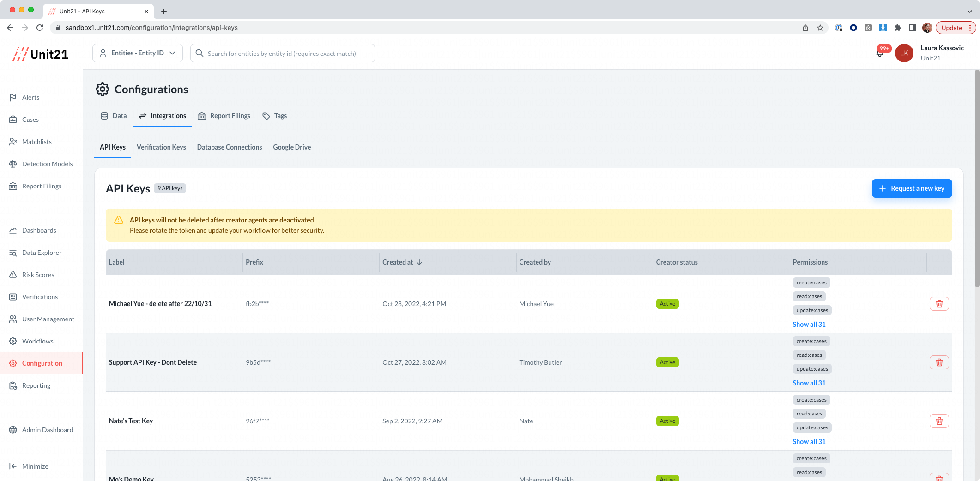Open Dashboards
The width and height of the screenshot is (980, 481).
click(x=39, y=230)
